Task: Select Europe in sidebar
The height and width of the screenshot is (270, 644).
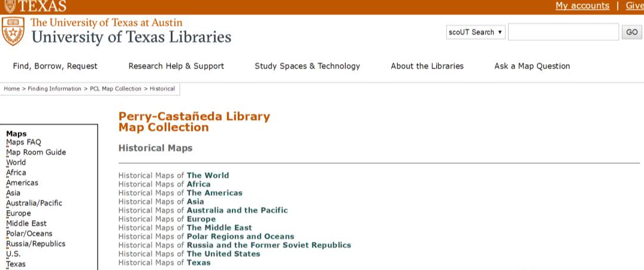Action: click(x=19, y=213)
